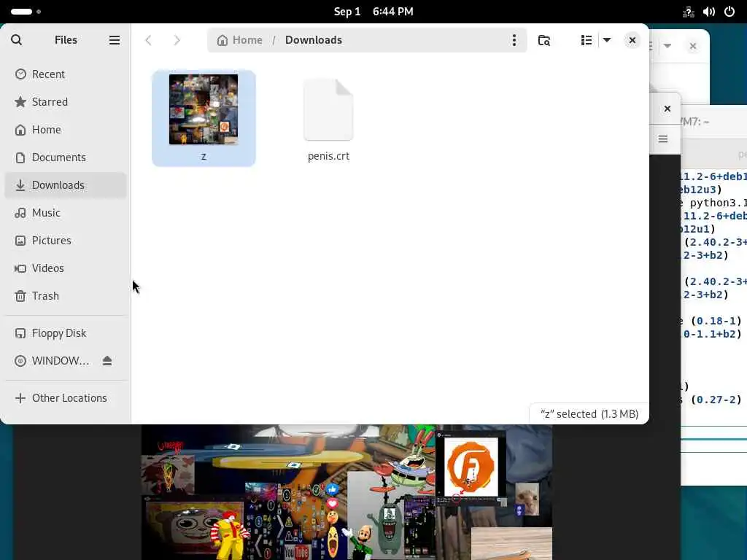Image resolution: width=747 pixels, height=560 pixels.
Task: Expand the view options dropdown arrow
Action: coord(607,40)
